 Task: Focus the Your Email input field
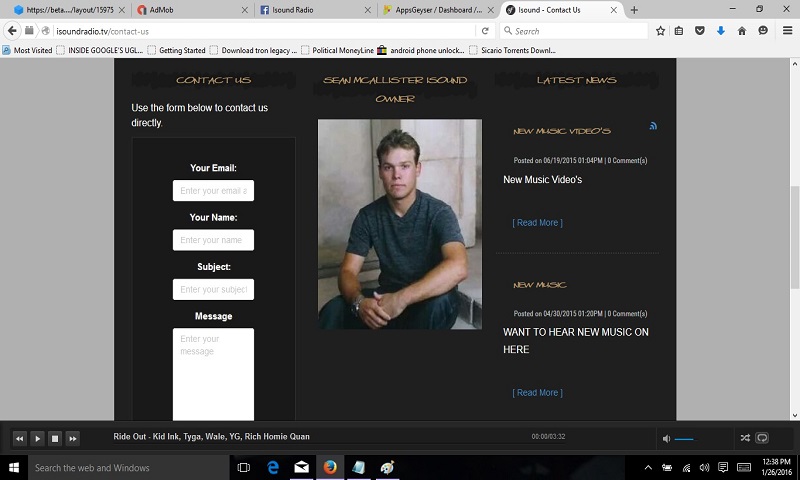pyautogui.click(x=213, y=191)
